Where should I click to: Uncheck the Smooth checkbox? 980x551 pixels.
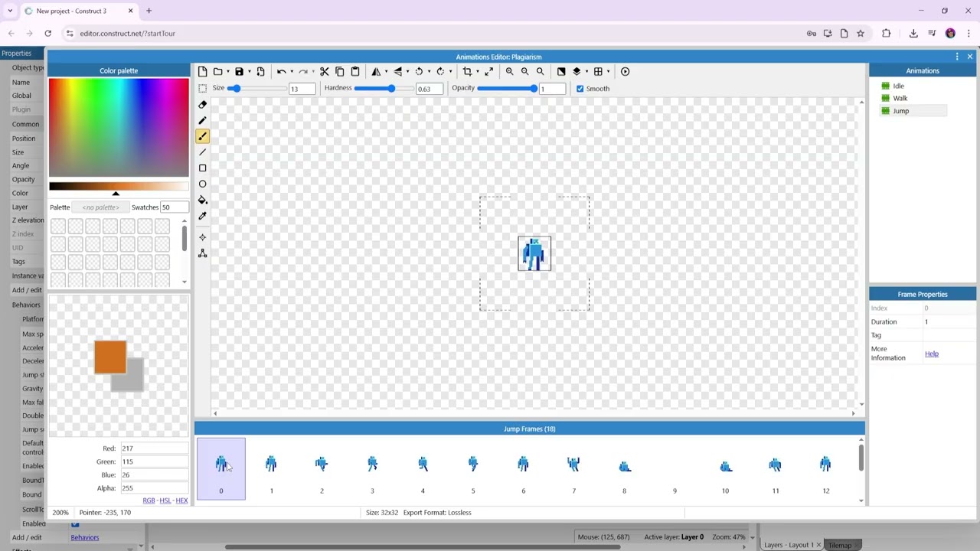tap(580, 89)
